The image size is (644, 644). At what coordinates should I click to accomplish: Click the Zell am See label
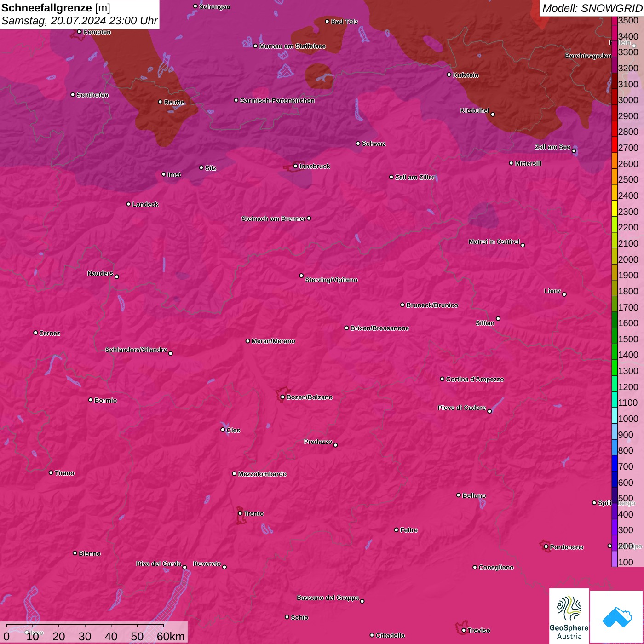point(552,147)
